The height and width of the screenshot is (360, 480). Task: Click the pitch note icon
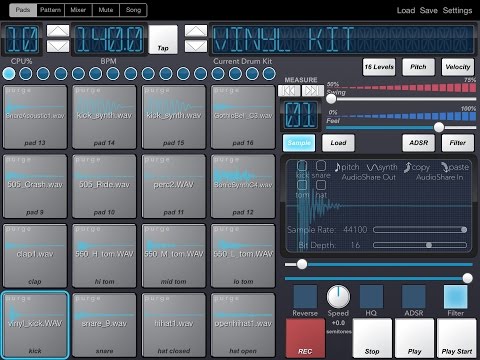pos(347,167)
